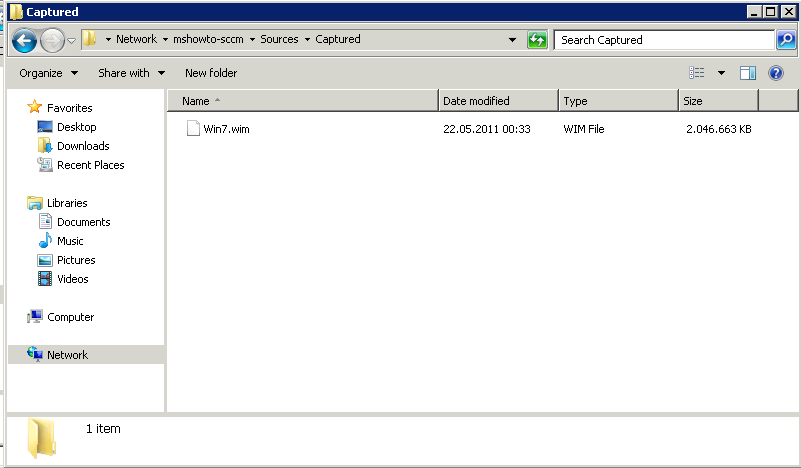Select the Win7.wim file name
Viewport: 801px width, 468px height.
tap(226, 129)
